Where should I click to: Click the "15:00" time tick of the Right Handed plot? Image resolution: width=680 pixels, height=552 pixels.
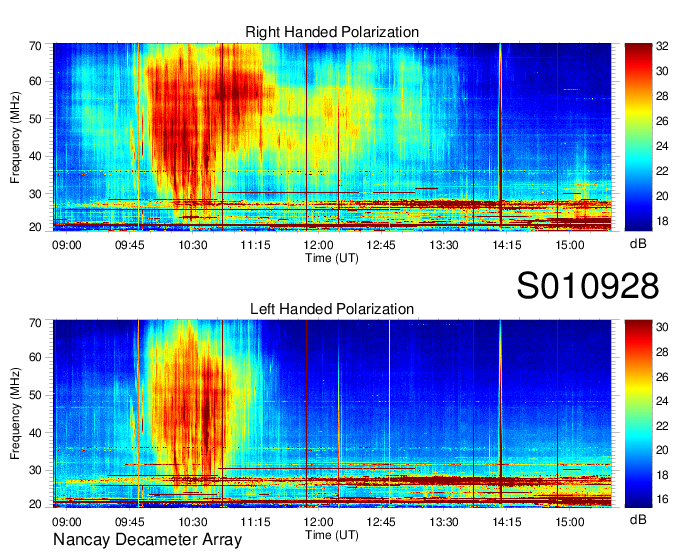point(570,245)
